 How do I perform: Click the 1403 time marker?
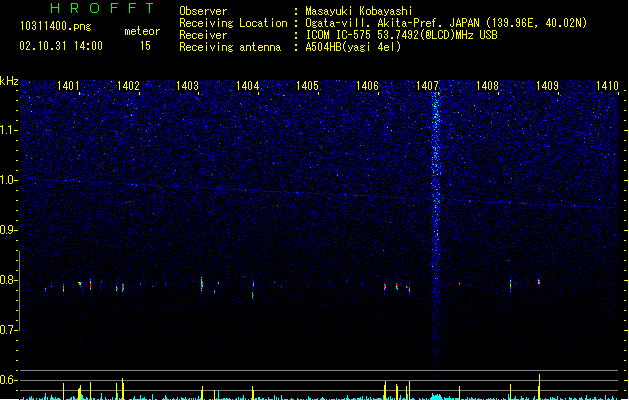187,86
